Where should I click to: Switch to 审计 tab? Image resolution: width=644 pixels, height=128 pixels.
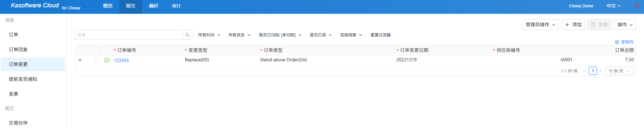(177, 6)
